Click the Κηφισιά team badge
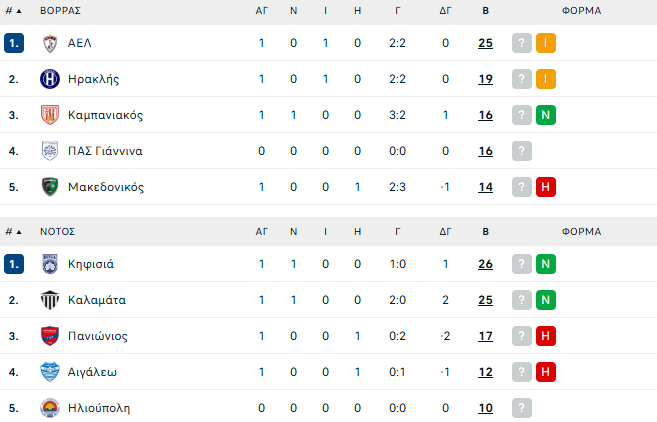657x422 pixels. (x=50, y=264)
